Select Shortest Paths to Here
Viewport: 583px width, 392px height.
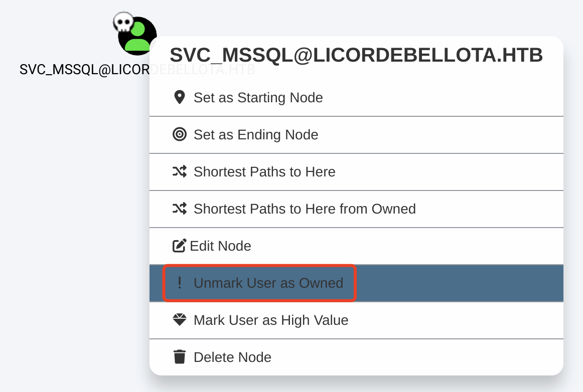pos(264,171)
